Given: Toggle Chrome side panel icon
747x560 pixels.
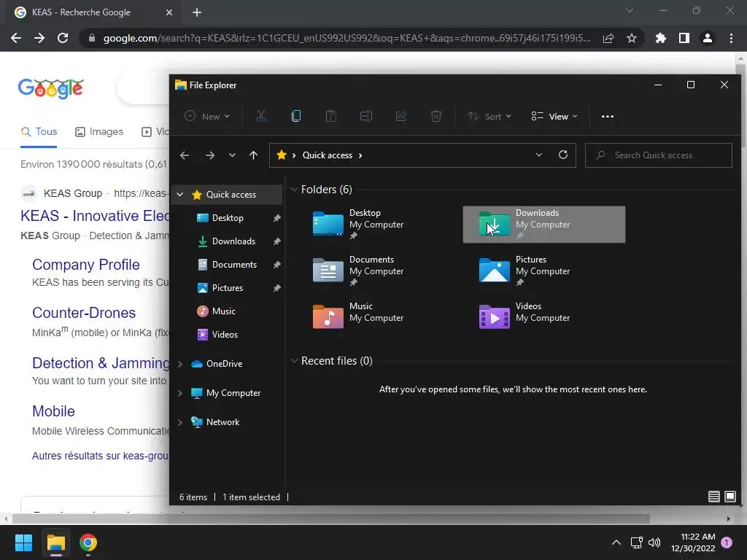Looking at the screenshot, I should coord(684,38).
